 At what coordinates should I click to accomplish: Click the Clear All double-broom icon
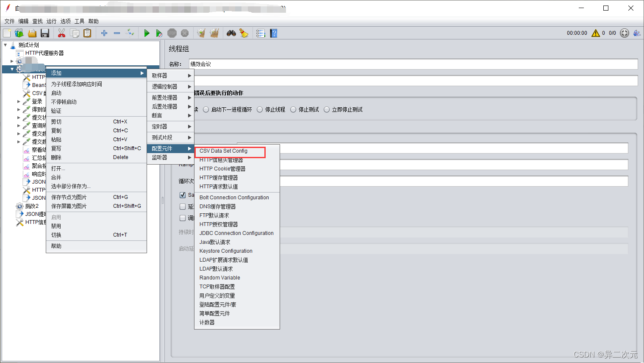(x=214, y=33)
